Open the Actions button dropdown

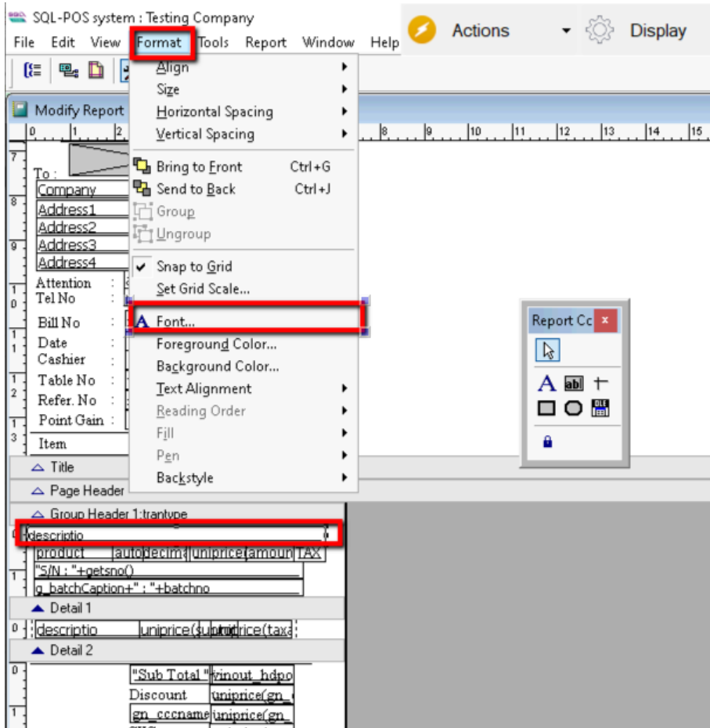click(x=566, y=31)
